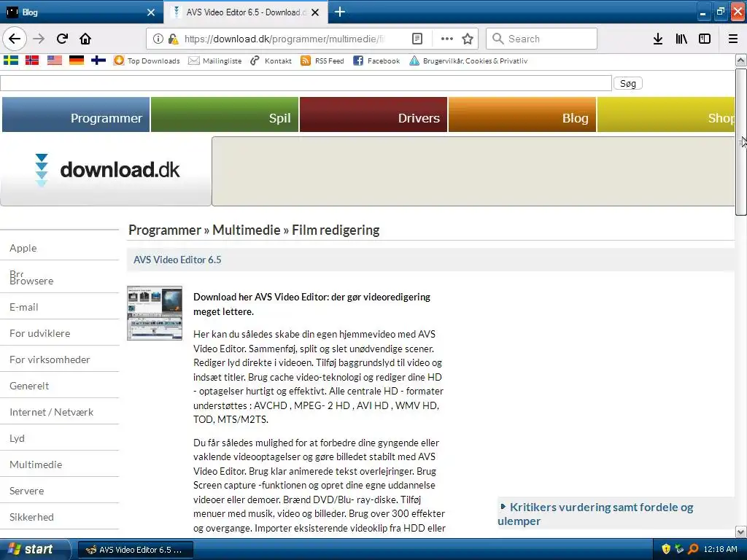
Task: Choose the German flag language
Action: 76,60
